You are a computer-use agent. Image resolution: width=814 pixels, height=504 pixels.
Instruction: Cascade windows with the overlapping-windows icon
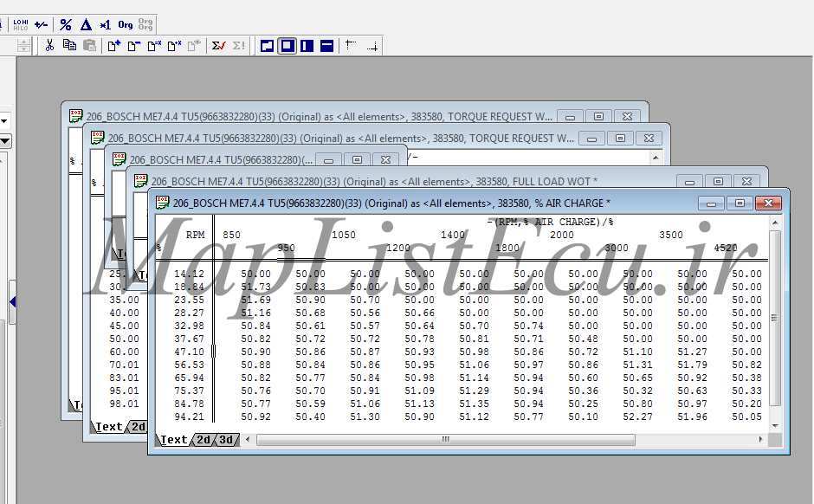pos(267,46)
